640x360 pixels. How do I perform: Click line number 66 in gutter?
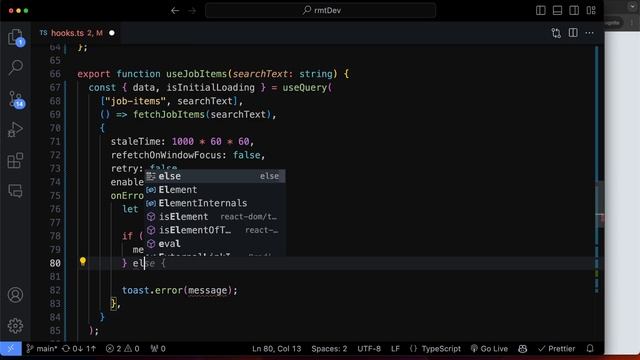[x=55, y=74]
